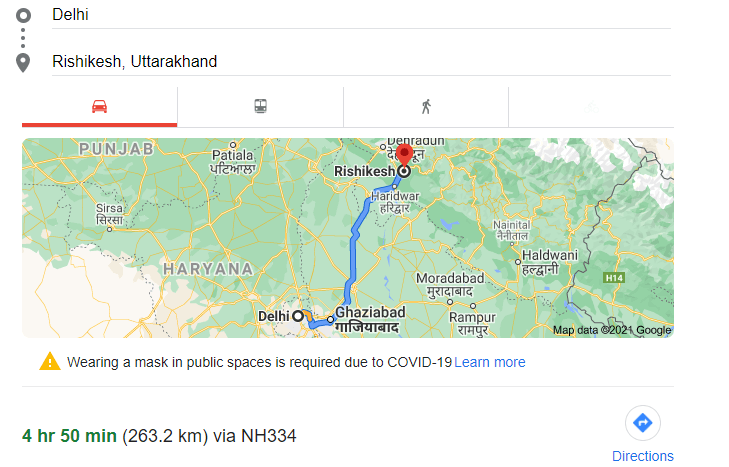Click the Ghaziabad waypoint on the map
Screen dimensions: 729x467
pyautogui.click(x=330, y=320)
